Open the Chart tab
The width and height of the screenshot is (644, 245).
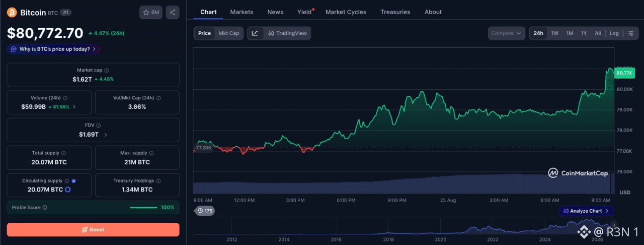[x=208, y=12]
